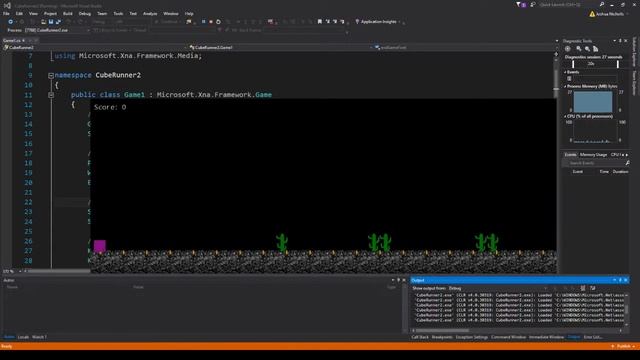Collapse the Game1 class code block

[x=51, y=95]
